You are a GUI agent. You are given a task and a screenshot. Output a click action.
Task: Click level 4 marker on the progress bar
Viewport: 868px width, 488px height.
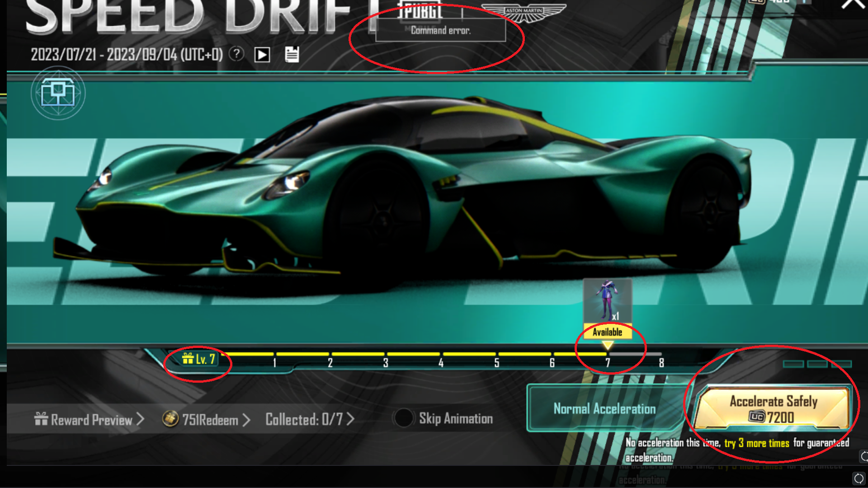pos(441,362)
